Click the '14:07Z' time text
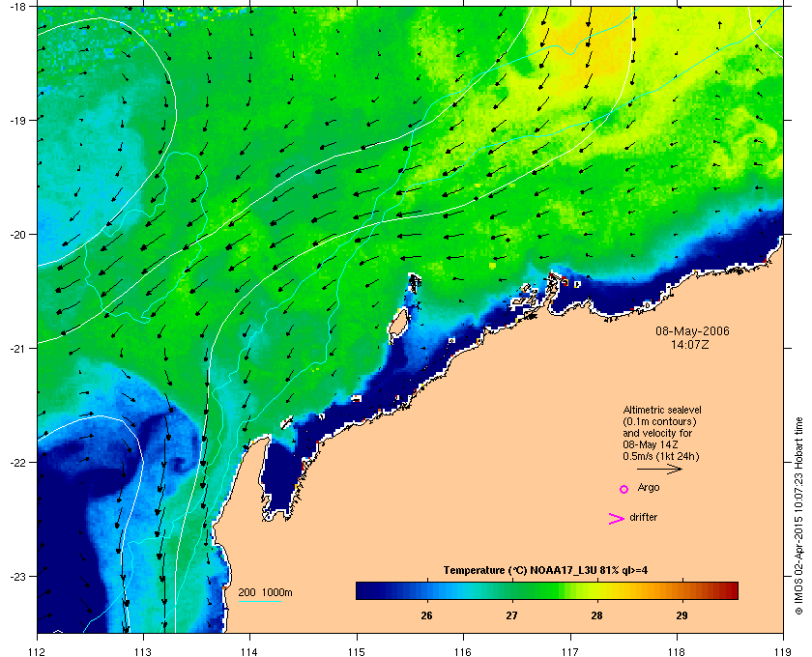Viewport: 812px width, 657px height. tap(690, 344)
